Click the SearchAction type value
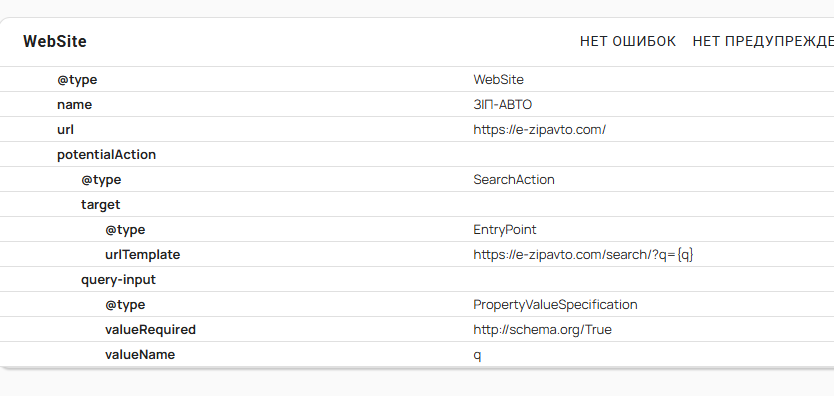834x396 pixels. pyautogui.click(x=514, y=180)
